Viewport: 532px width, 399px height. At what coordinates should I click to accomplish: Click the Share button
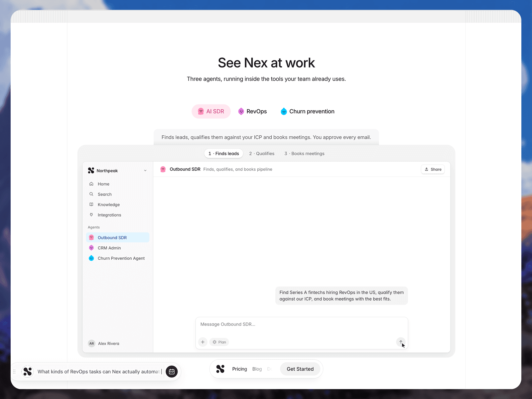(433, 169)
